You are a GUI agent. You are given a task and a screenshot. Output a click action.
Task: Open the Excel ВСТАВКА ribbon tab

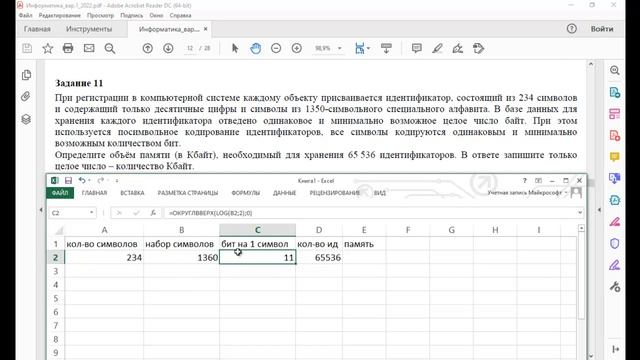coord(132,193)
